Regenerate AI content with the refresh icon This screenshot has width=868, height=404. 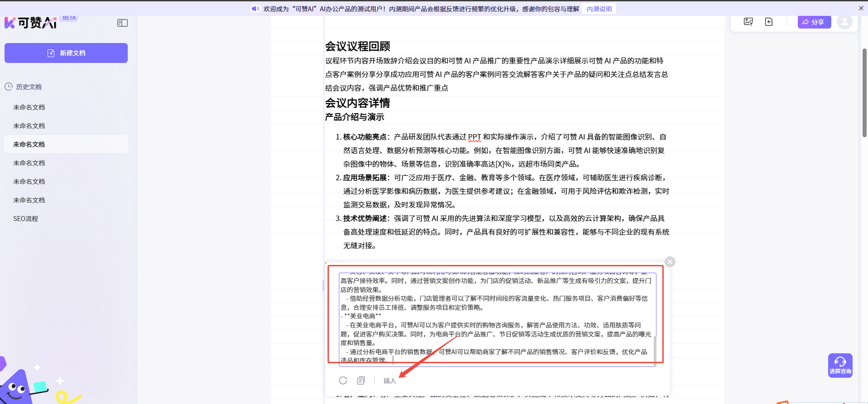coord(343,380)
